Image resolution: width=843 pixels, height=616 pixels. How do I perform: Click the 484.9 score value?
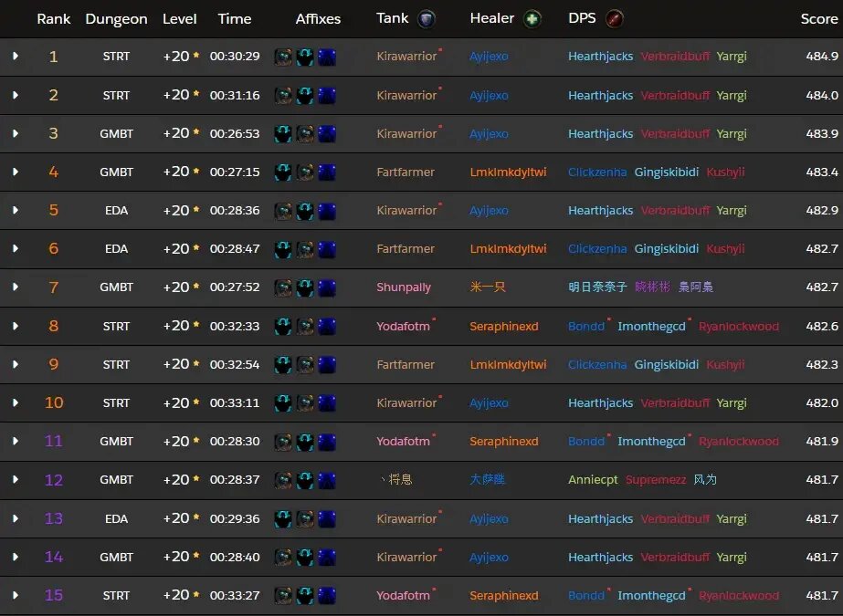(822, 56)
